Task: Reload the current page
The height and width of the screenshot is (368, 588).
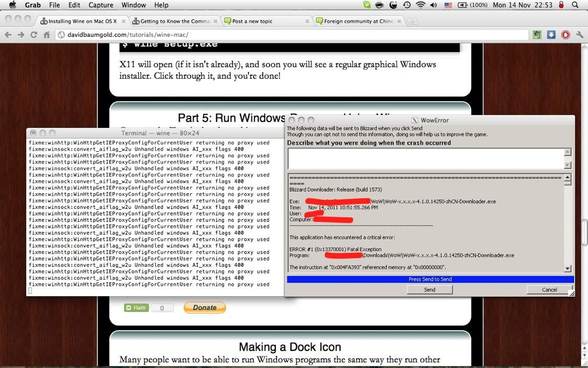Action: click(34, 34)
